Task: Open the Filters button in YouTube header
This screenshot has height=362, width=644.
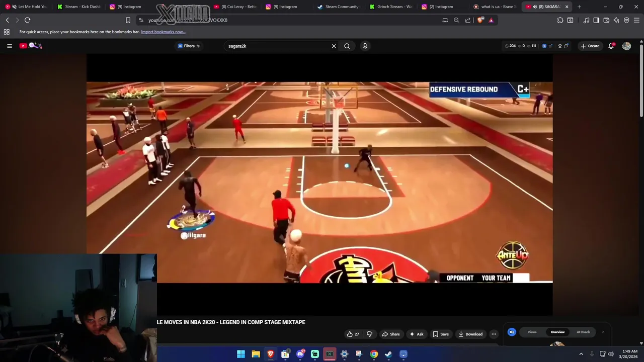Action: [x=189, y=46]
